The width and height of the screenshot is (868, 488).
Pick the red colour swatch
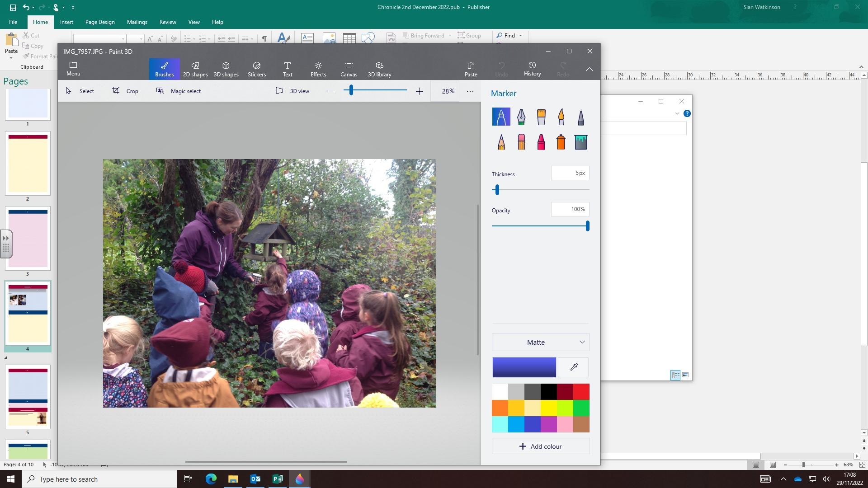point(581,391)
